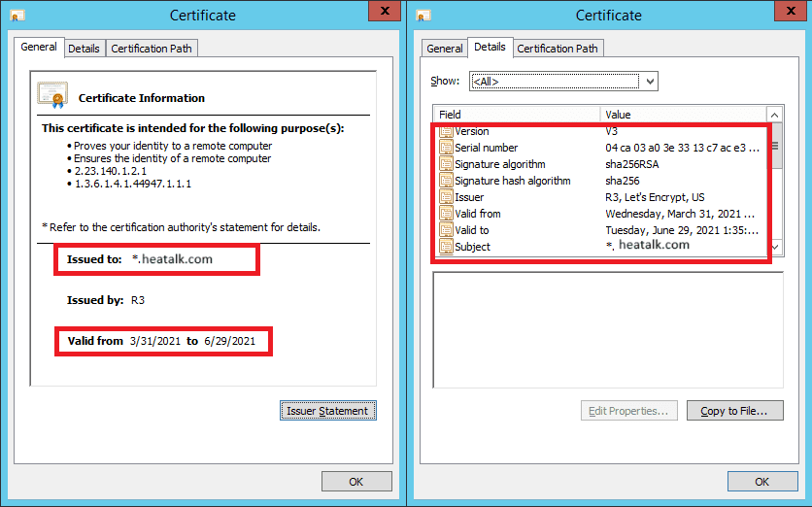Switch to General tab in the right window
812x507 pixels.
click(x=444, y=49)
